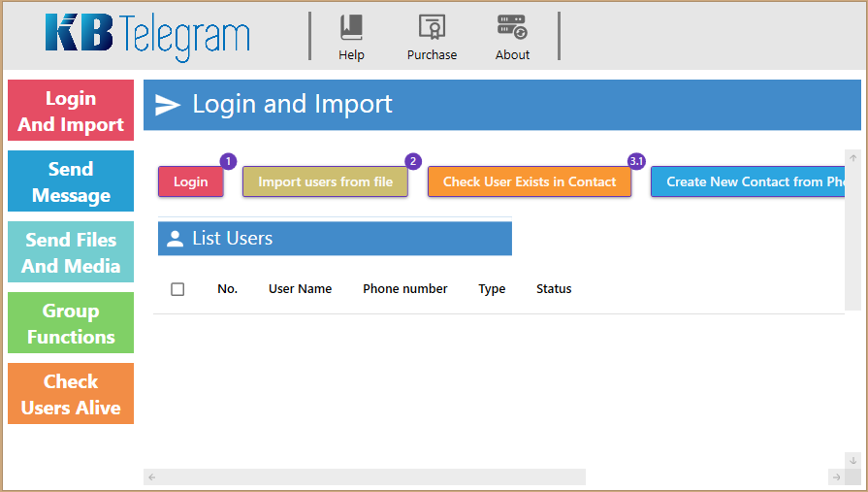Click the Status column header
This screenshot has width=868, height=492.
point(554,288)
